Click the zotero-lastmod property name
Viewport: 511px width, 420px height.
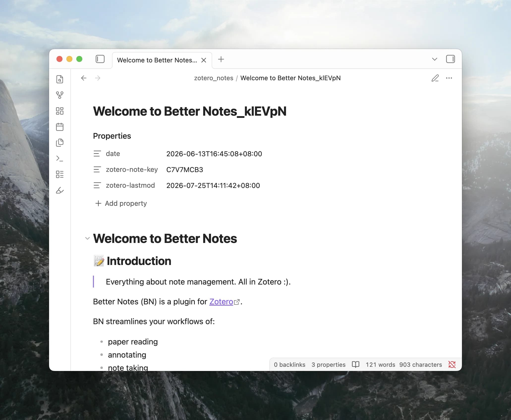pos(130,185)
